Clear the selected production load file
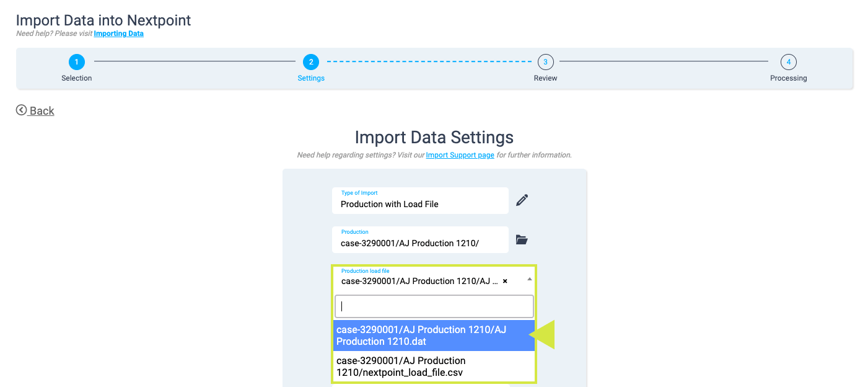This screenshot has height=387, width=868. pos(505,281)
